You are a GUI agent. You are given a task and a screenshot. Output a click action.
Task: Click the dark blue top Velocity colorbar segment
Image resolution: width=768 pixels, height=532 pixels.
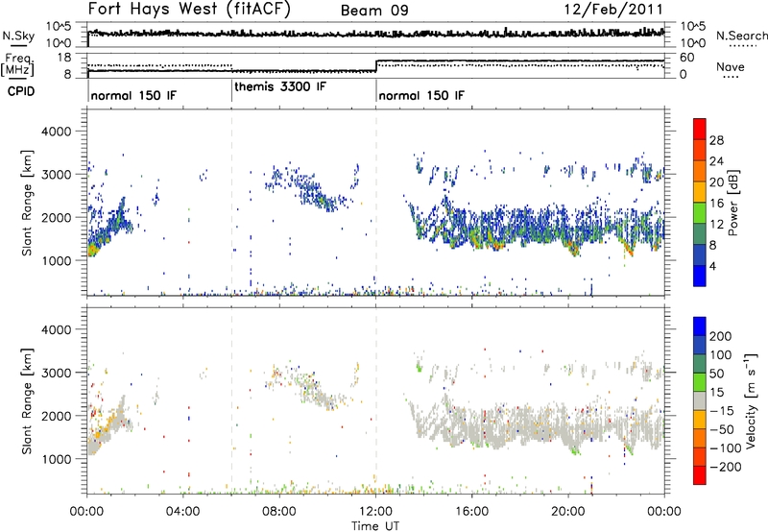[700, 326]
